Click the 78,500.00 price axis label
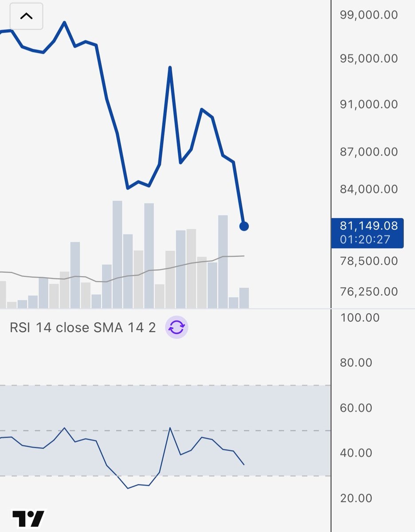This screenshot has width=415, height=532. click(368, 261)
